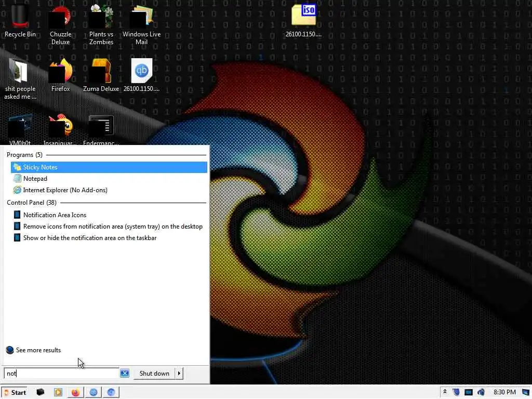Click the show desktop tray icon
Viewport: 532px width, 399px height.
tap(526, 393)
